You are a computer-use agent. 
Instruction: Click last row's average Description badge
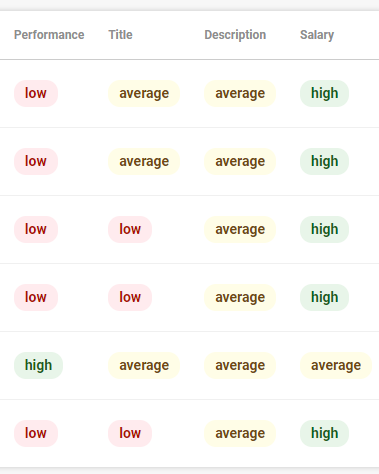coord(240,433)
